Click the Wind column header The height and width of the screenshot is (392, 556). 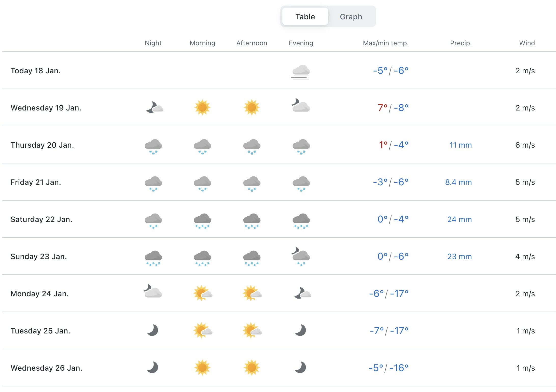pyautogui.click(x=527, y=43)
